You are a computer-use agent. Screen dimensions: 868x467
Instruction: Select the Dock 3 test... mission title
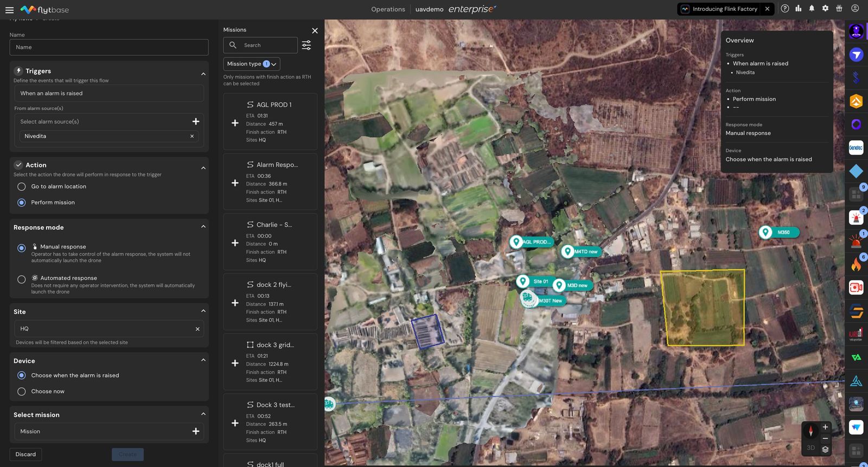coord(276,405)
